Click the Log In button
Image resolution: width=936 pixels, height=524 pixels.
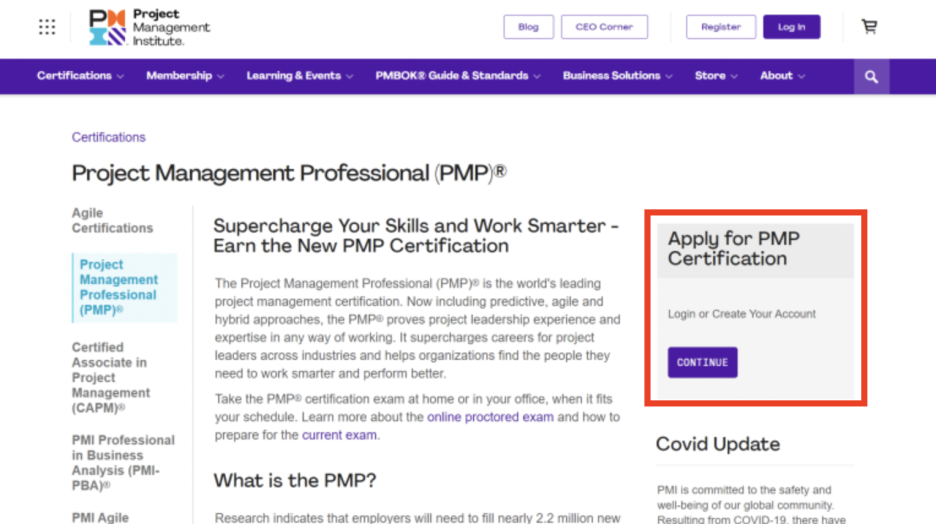coord(792,27)
